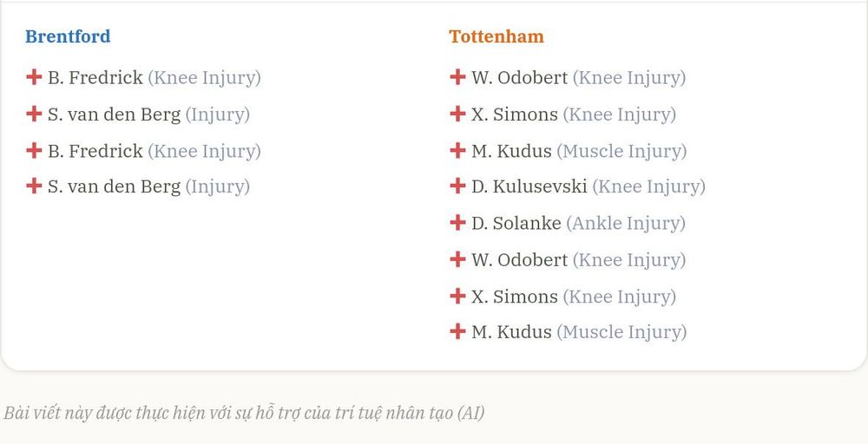The image size is (868, 444).
Task: Click the red cross beside the second B. Fredrick entry
Action: pyautogui.click(x=34, y=150)
